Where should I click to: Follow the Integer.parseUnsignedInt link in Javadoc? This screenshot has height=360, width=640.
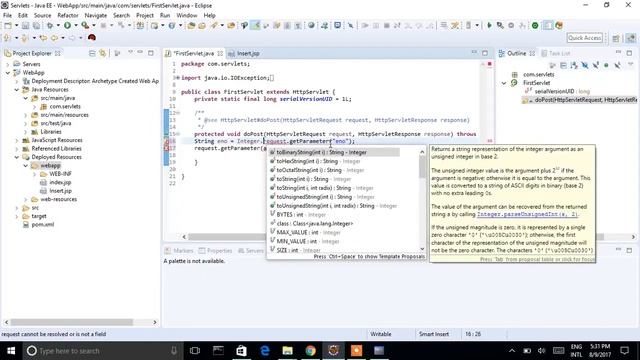(527, 214)
